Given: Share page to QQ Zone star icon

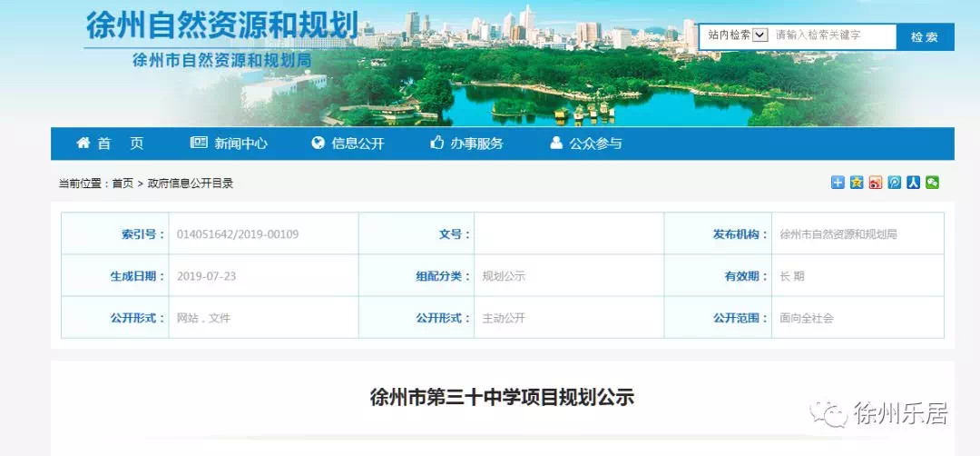Looking at the screenshot, I should point(857,183).
